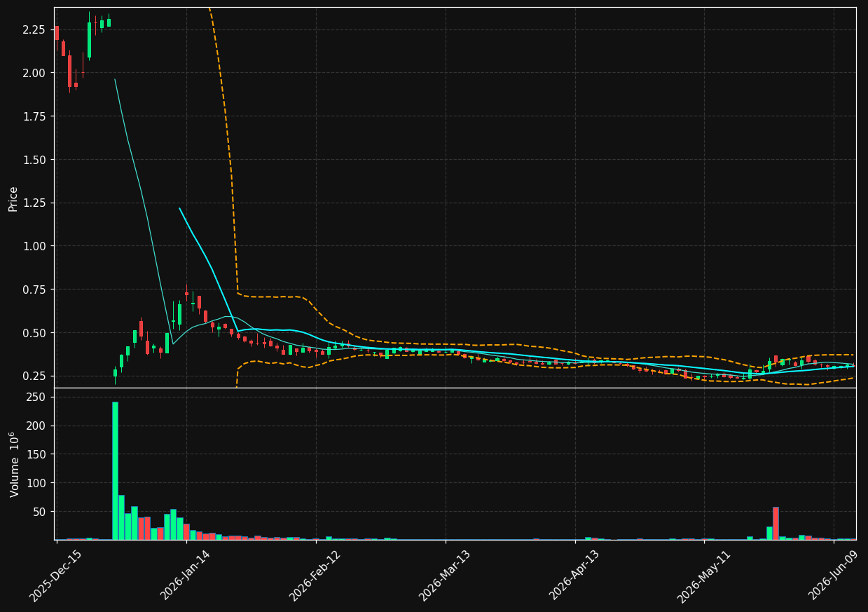Click the Volume axis title
The width and height of the screenshot is (868, 612).
14,464
